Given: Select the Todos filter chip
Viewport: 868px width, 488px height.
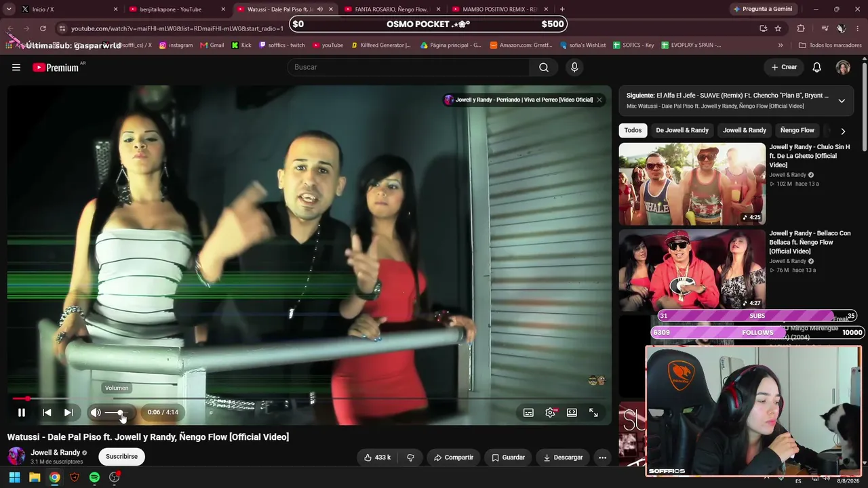Looking at the screenshot, I should pos(633,130).
